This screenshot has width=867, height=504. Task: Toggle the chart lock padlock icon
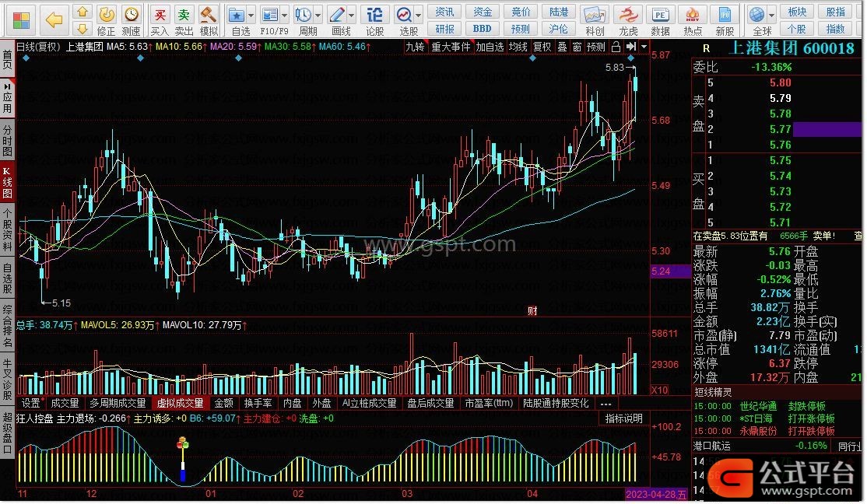(616, 47)
